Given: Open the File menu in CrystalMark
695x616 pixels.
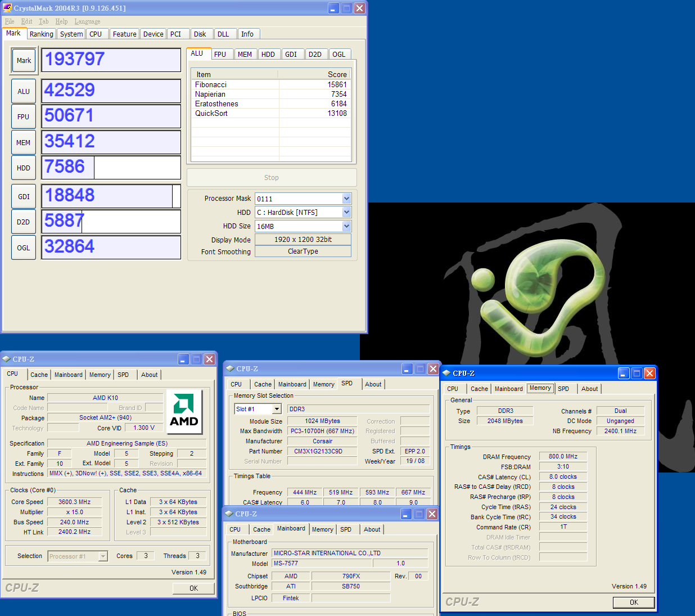Looking at the screenshot, I should pos(10,21).
